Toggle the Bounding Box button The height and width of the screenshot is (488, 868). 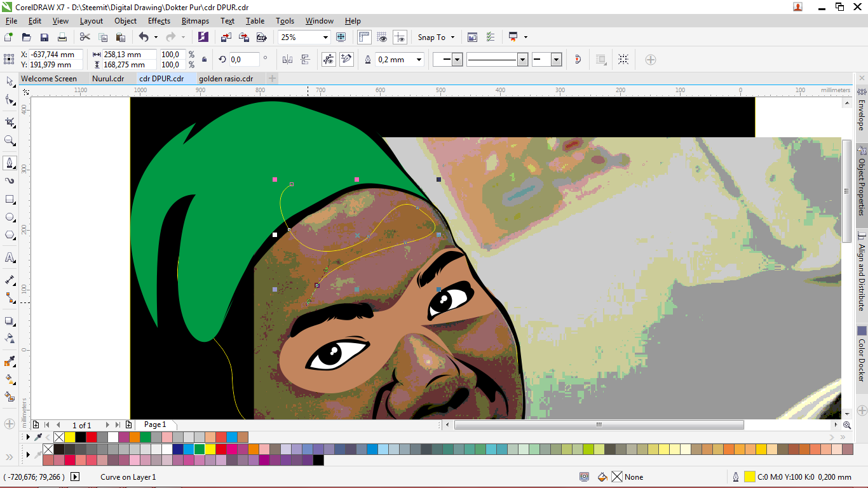pyautogui.click(x=623, y=60)
